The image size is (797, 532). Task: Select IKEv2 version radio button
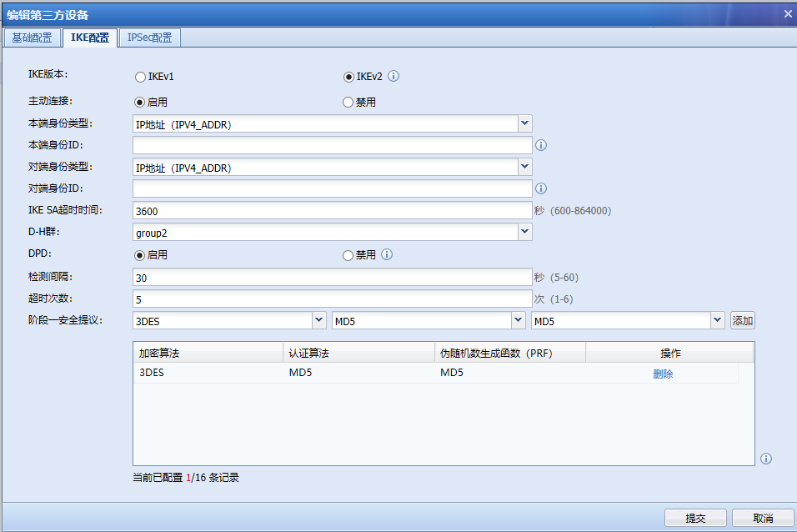pos(348,77)
